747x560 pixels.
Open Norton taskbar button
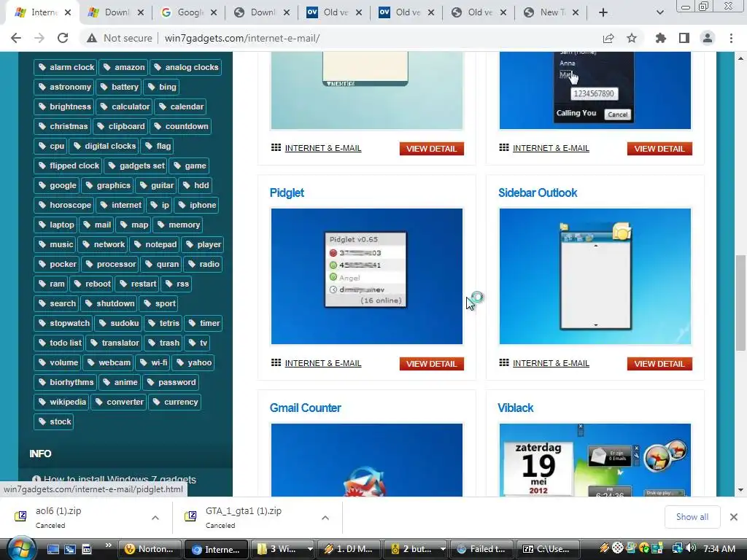pos(150,549)
